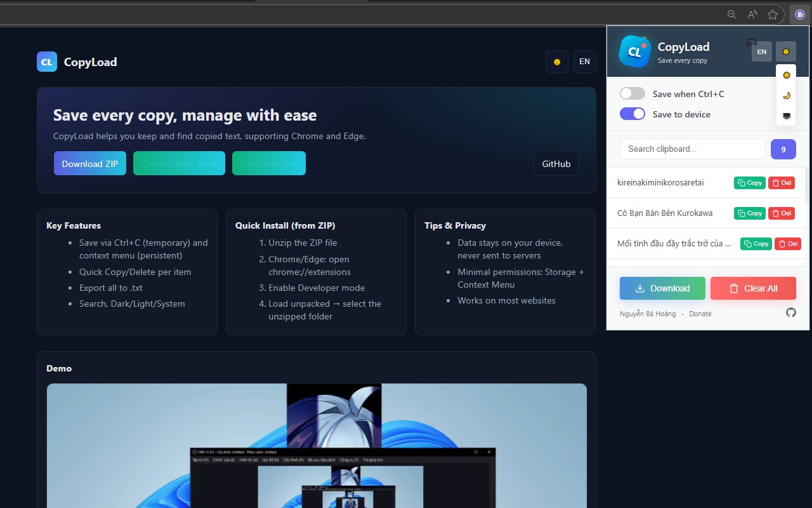The width and height of the screenshot is (812, 508).
Task: Toggle the webpage theme sun button
Action: click(x=557, y=62)
